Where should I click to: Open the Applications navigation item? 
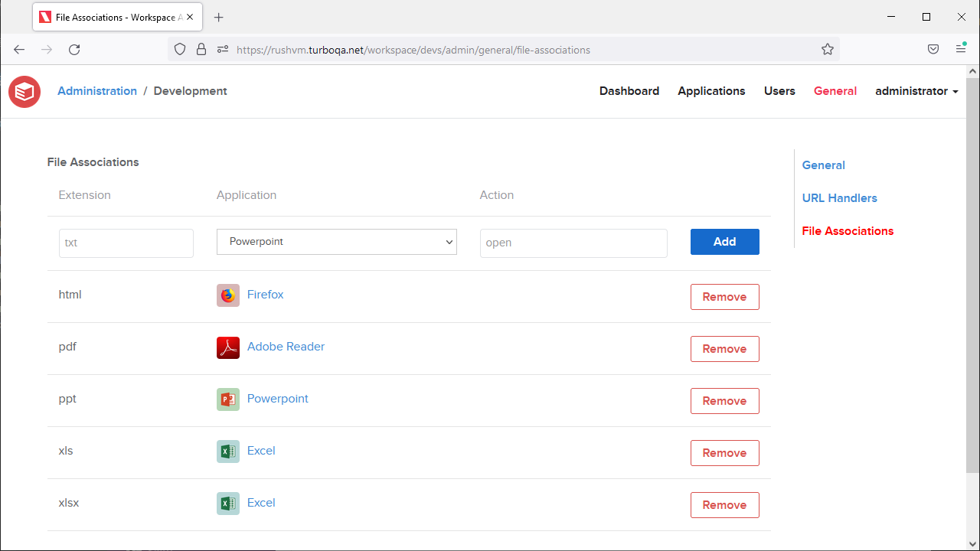coord(711,91)
